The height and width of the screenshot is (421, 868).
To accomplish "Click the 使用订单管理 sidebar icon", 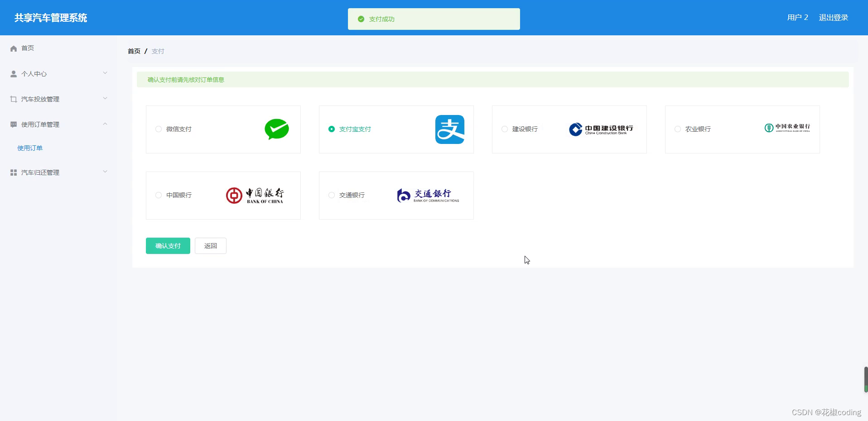I will (x=13, y=124).
